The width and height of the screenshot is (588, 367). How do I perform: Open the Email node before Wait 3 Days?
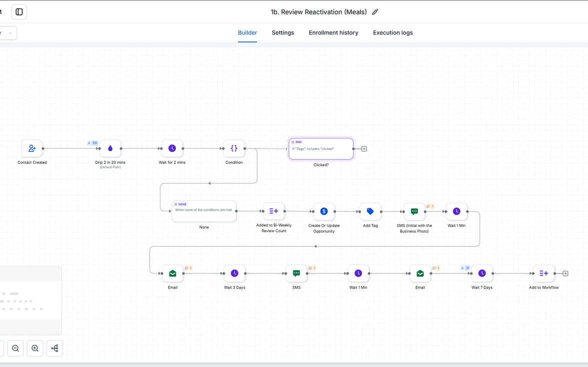(172, 273)
